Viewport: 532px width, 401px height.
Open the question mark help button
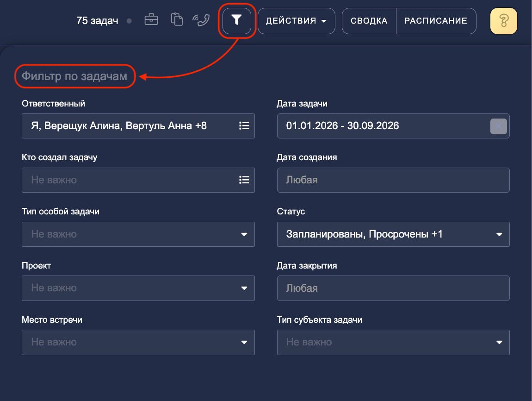pos(503,21)
